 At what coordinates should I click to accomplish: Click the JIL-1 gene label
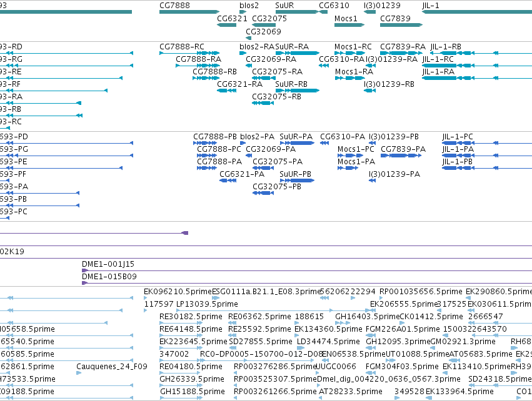pyautogui.click(x=431, y=6)
